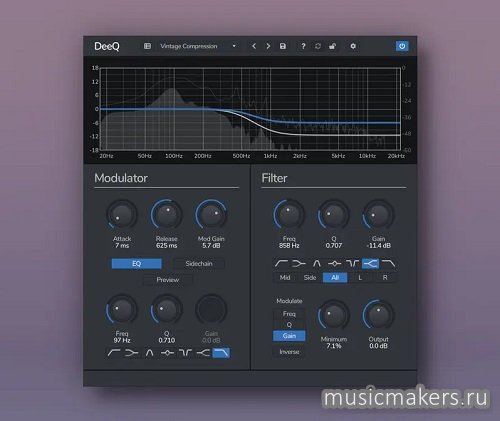Click the disabled Modulator Gain knob
500x421 pixels.
pyautogui.click(x=211, y=310)
